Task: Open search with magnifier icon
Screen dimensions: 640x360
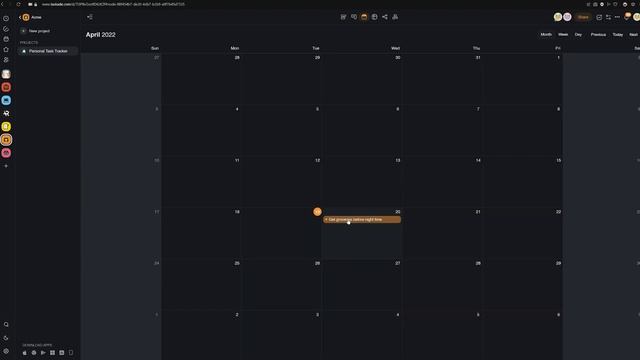Action: tap(6, 324)
